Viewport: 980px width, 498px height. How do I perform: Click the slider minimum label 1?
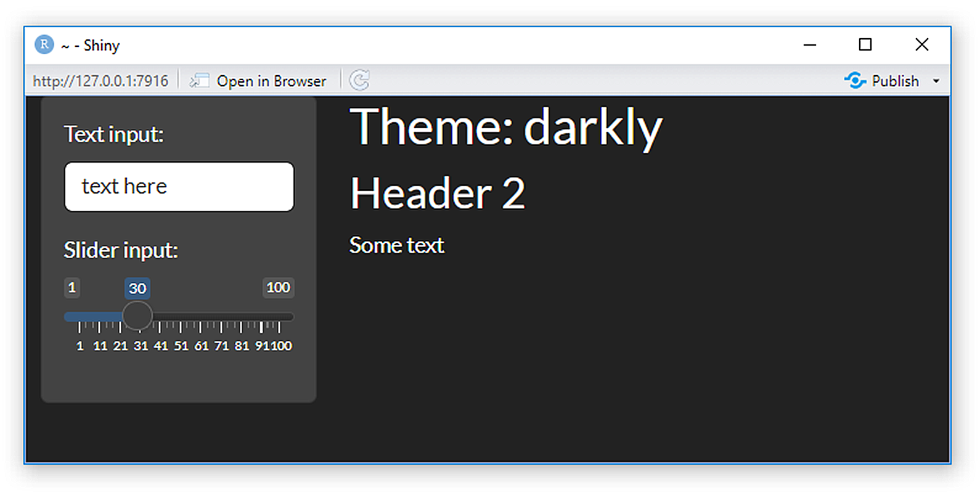pyautogui.click(x=72, y=287)
